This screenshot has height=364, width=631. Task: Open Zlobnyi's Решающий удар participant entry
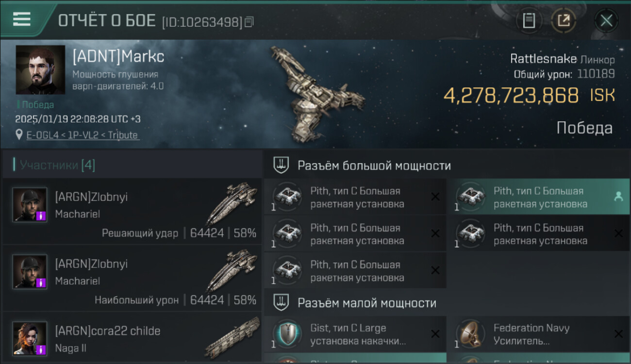[x=133, y=211]
